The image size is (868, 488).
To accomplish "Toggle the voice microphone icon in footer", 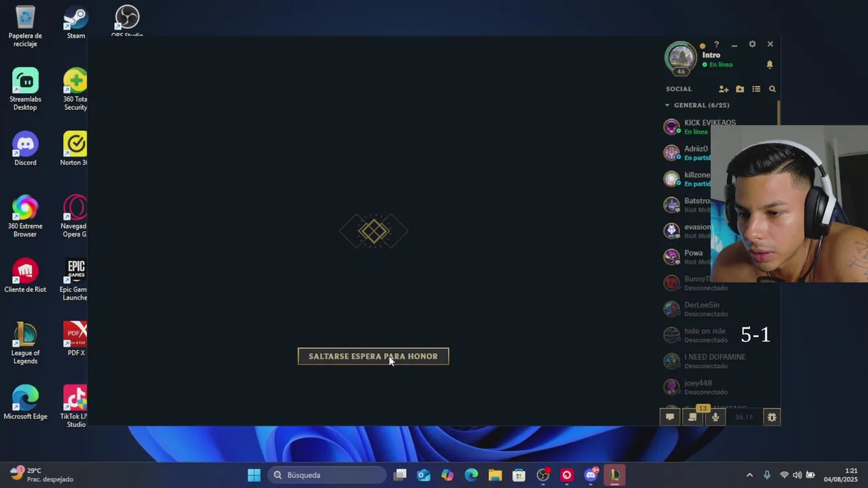I will [x=715, y=417].
